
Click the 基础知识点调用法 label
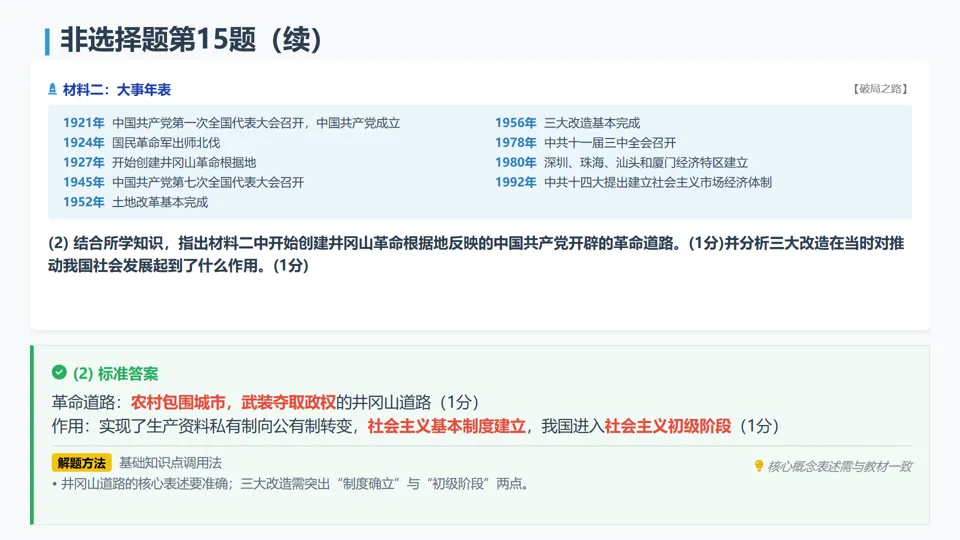(x=170, y=463)
